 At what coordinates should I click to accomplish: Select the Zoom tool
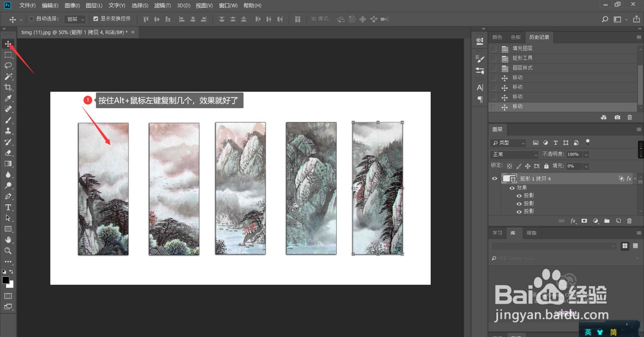point(8,251)
